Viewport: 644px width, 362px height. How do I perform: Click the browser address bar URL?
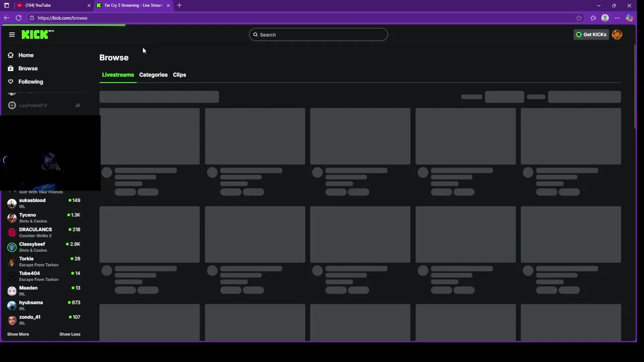tap(62, 18)
